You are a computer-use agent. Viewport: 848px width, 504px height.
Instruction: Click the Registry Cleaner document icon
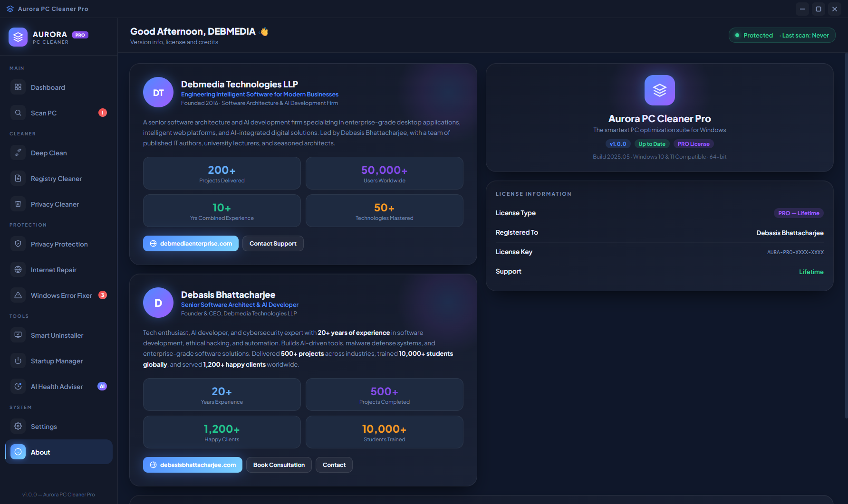click(18, 178)
